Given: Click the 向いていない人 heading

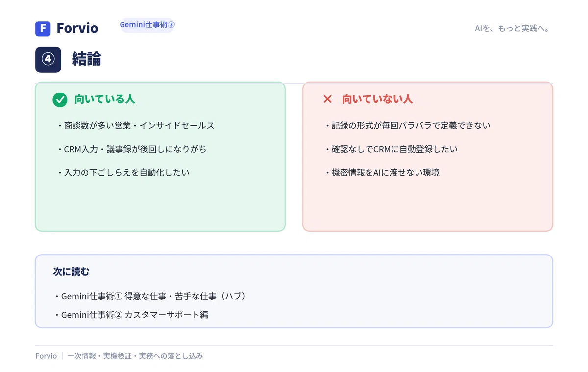Looking at the screenshot, I should point(377,99).
